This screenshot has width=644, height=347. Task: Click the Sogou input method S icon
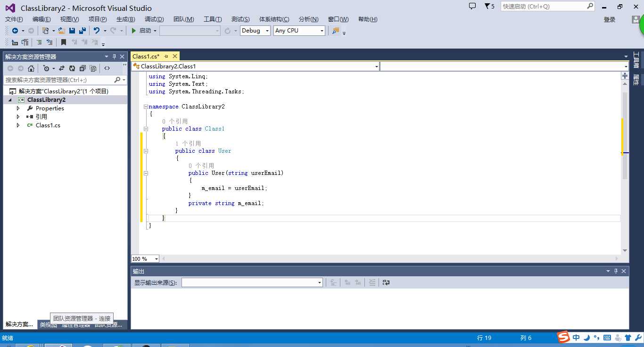[563, 338]
